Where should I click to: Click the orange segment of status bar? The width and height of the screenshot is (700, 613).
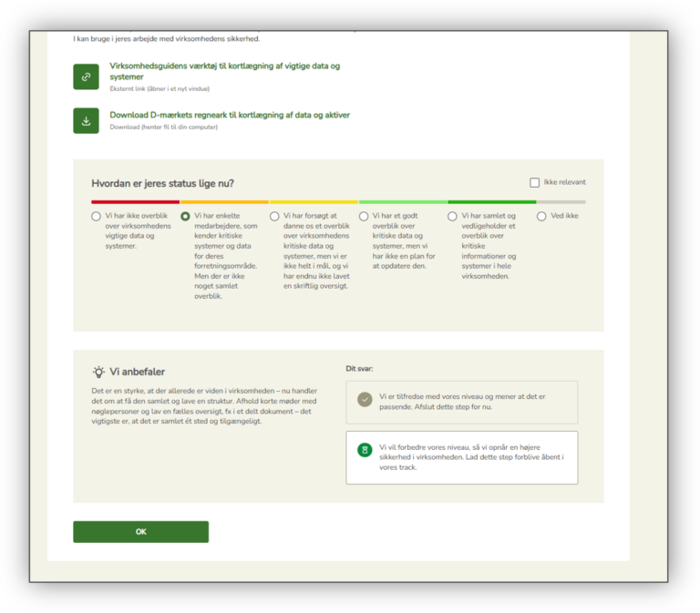point(224,202)
